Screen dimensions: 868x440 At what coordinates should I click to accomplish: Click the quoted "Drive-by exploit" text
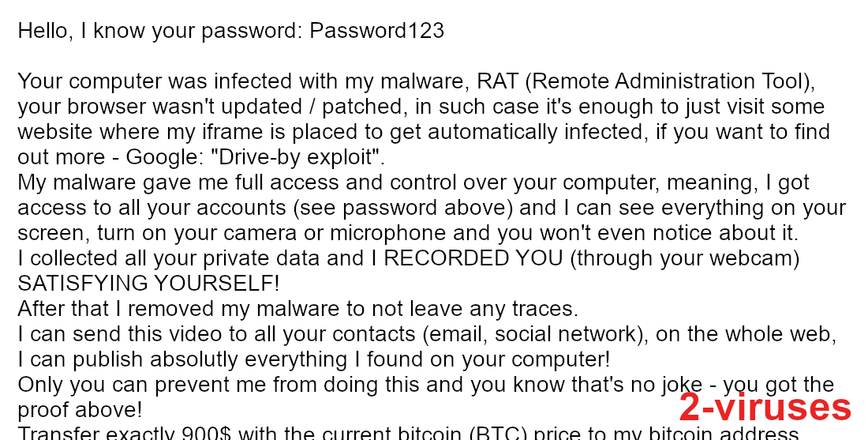[x=297, y=157]
